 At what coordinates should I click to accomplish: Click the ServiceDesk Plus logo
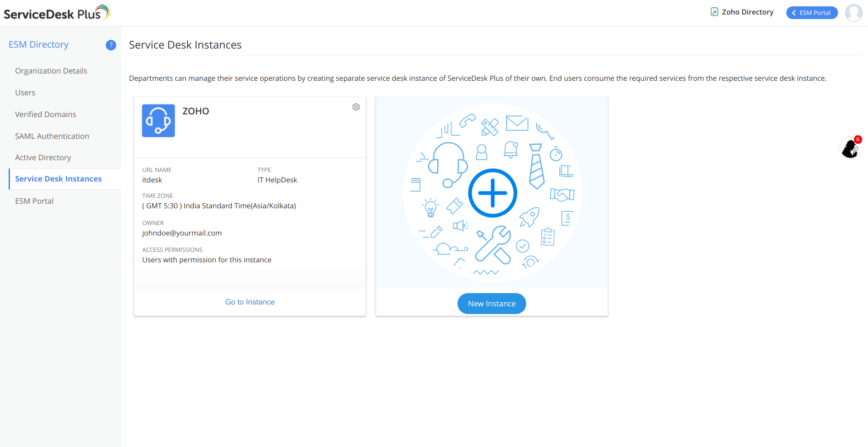(57, 13)
